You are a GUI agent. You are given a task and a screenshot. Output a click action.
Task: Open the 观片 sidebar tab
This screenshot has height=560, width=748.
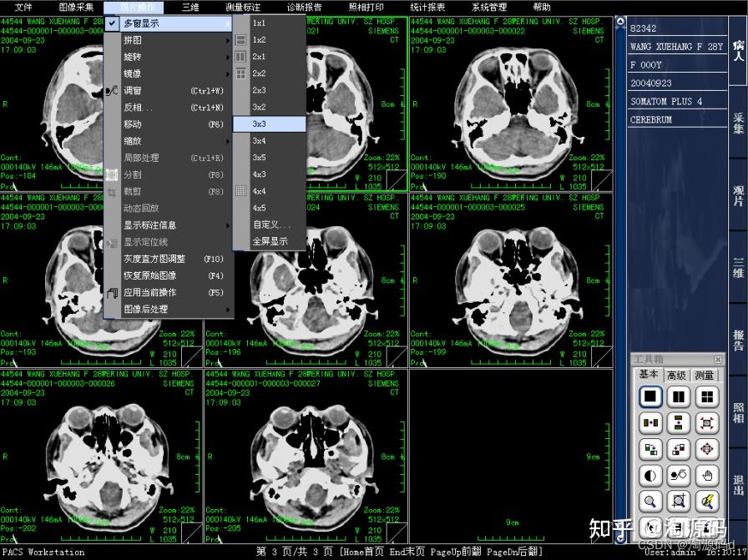(738, 196)
